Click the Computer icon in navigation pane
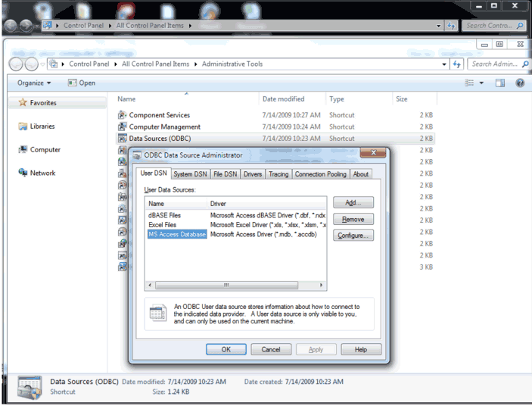The image size is (532, 406). click(x=23, y=149)
